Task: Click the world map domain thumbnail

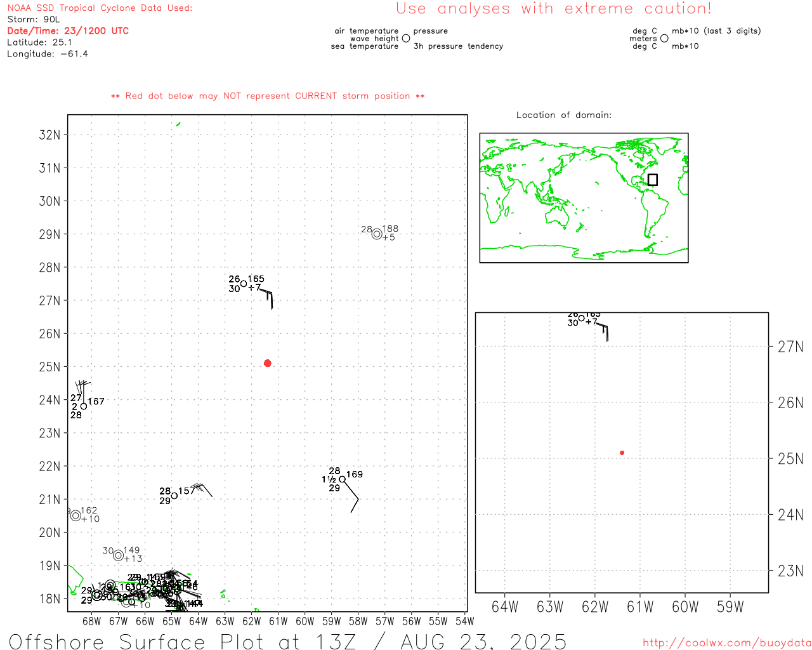Action: click(584, 197)
